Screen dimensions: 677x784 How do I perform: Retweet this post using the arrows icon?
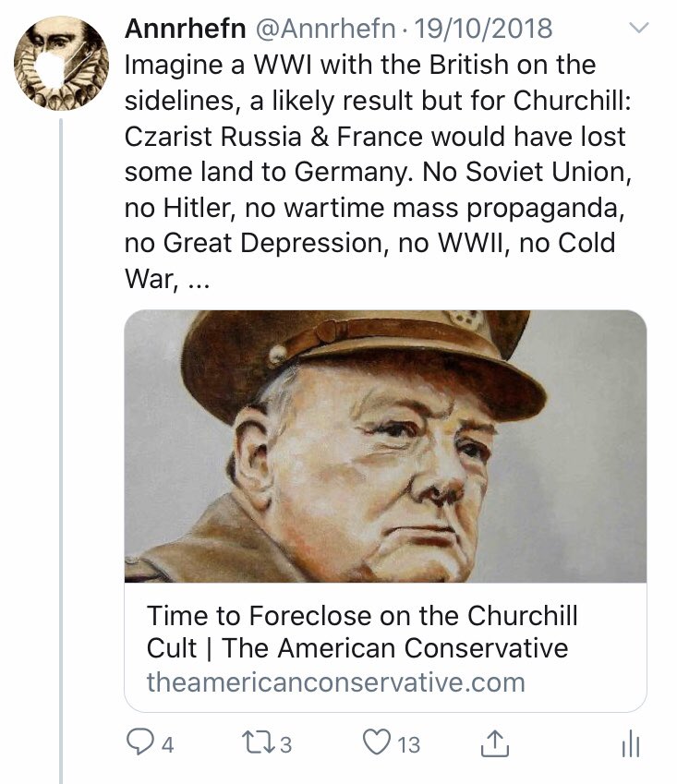[x=253, y=742]
